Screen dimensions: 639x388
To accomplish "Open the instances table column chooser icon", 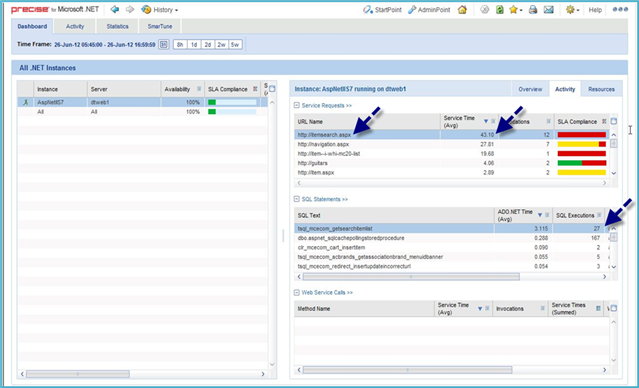I will click(272, 89).
